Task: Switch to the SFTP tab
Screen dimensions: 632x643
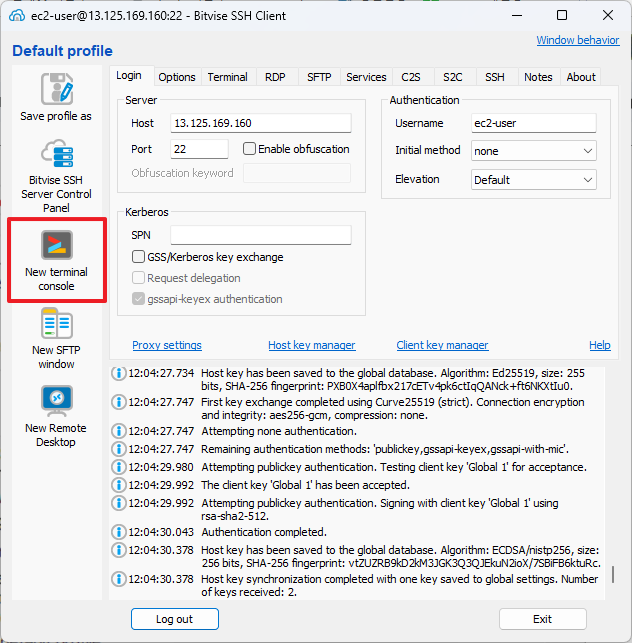Action: coord(319,77)
